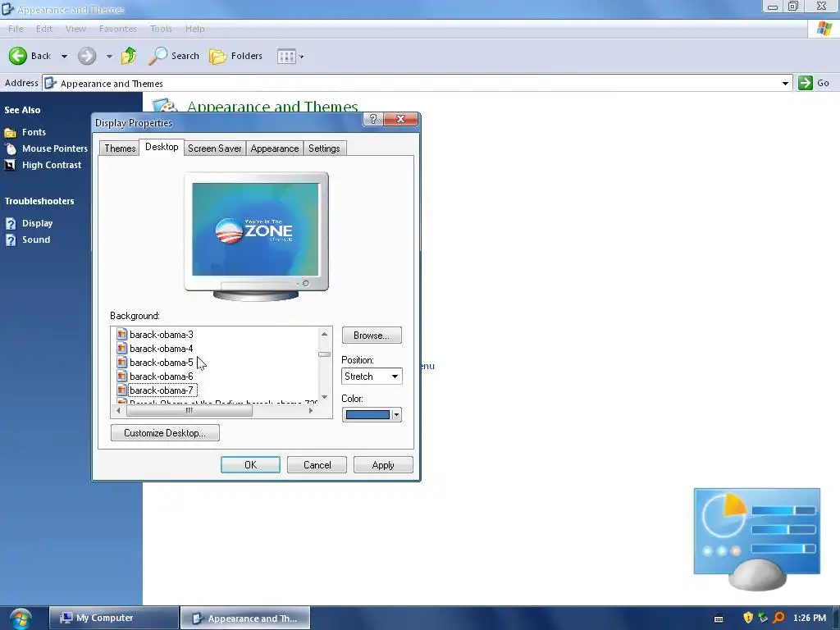The image size is (840, 630).
Task: Click the barack-obama-6 image file icon
Action: (x=122, y=376)
